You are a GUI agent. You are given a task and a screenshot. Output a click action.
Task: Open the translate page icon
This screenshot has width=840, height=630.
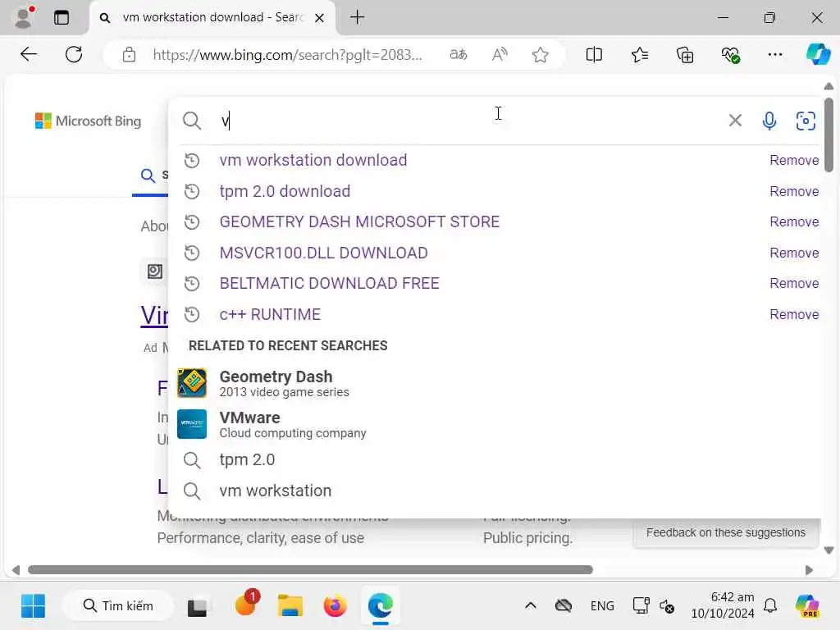click(458, 55)
